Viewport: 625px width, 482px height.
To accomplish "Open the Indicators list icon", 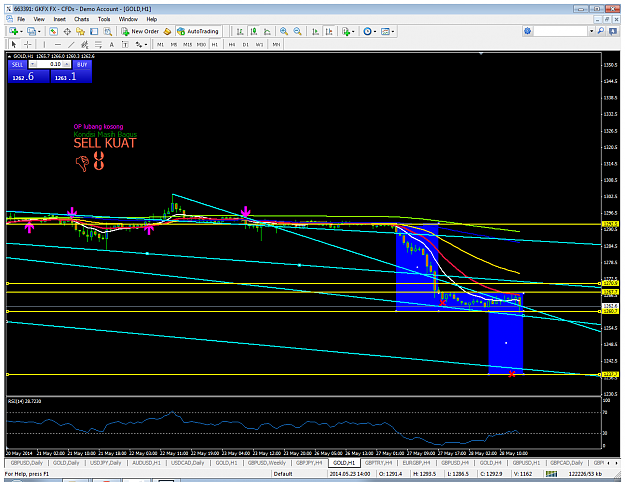I will [346, 31].
